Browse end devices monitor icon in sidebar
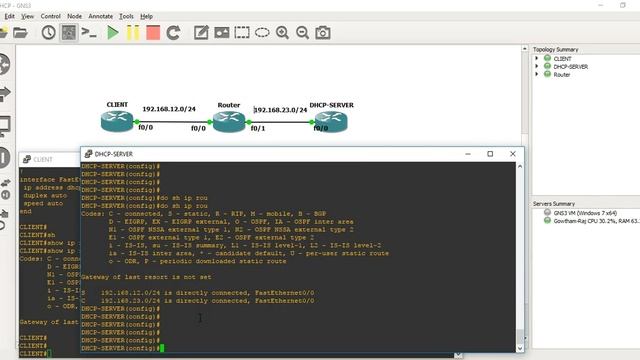This screenshot has width=640, height=360. coord(4,126)
